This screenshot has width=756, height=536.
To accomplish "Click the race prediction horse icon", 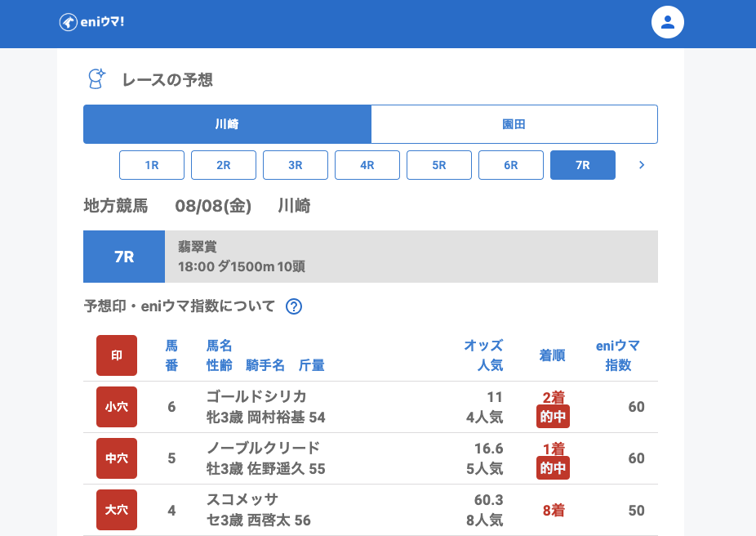I will pos(96,79).
